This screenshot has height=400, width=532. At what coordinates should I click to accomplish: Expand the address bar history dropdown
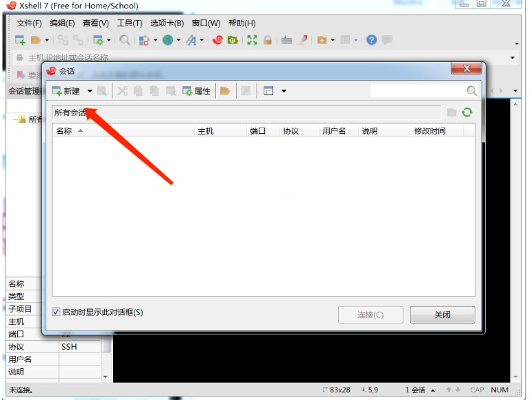[x=512, y=58]
